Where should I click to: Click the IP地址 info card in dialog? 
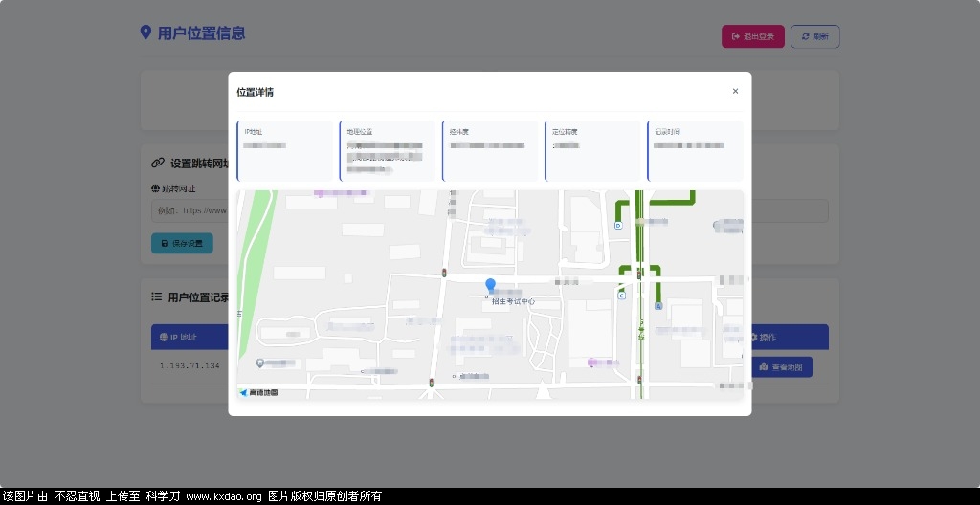coord(285,150)
